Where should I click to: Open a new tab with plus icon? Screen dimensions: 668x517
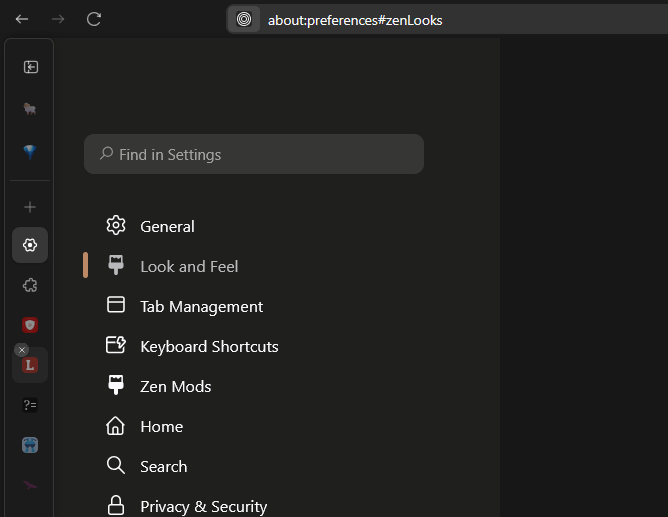[30, 207]
